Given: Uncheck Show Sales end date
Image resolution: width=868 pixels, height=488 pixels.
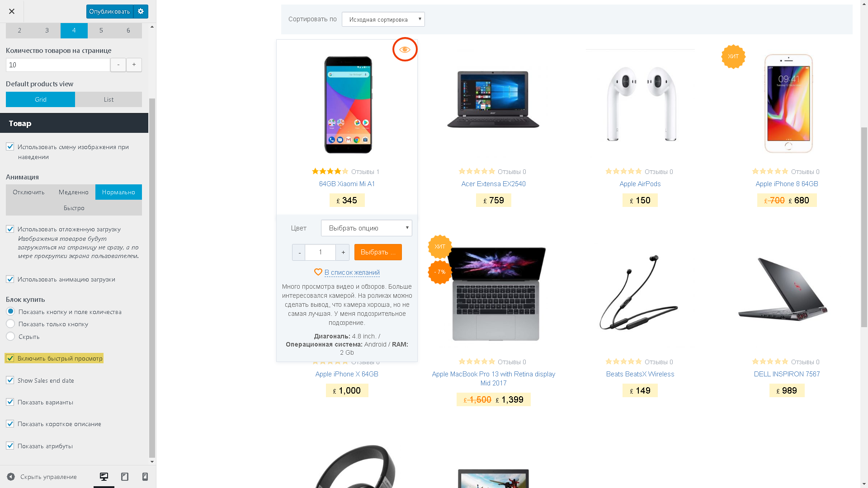Looking at the screenshot, I should tap(10, 380).
